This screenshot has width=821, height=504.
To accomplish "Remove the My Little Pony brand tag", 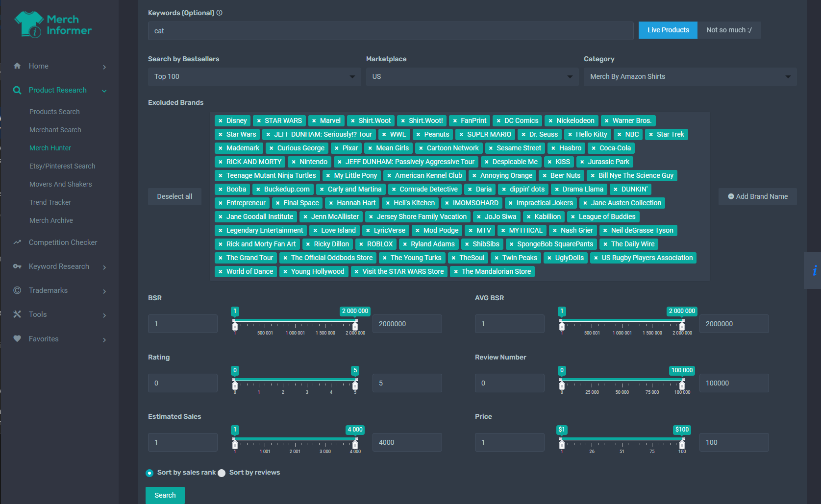I will (328, 175).
